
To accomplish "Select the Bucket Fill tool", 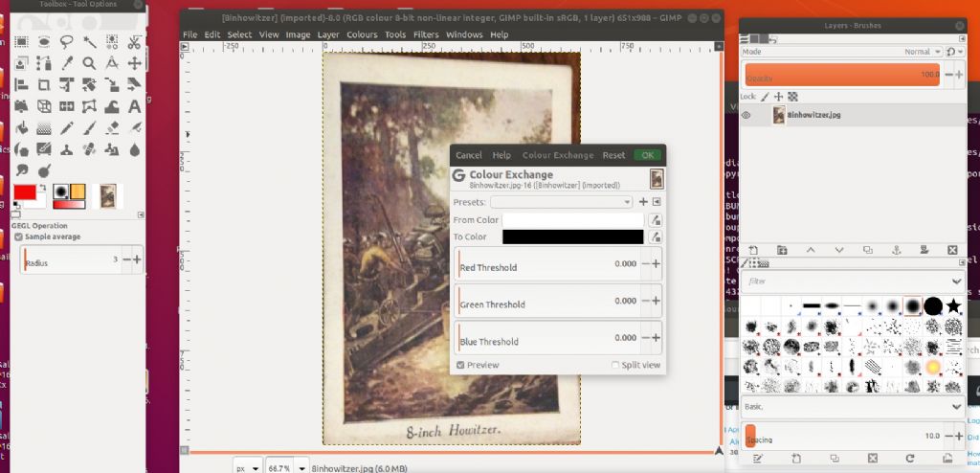I will (21, 128).
